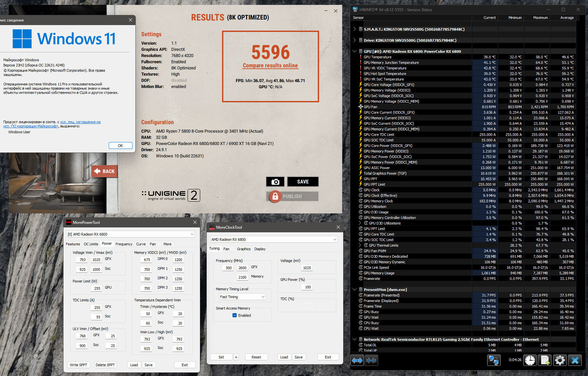
Task: Click the fan icon beside GPU Fan row
Action: point(361,107)
